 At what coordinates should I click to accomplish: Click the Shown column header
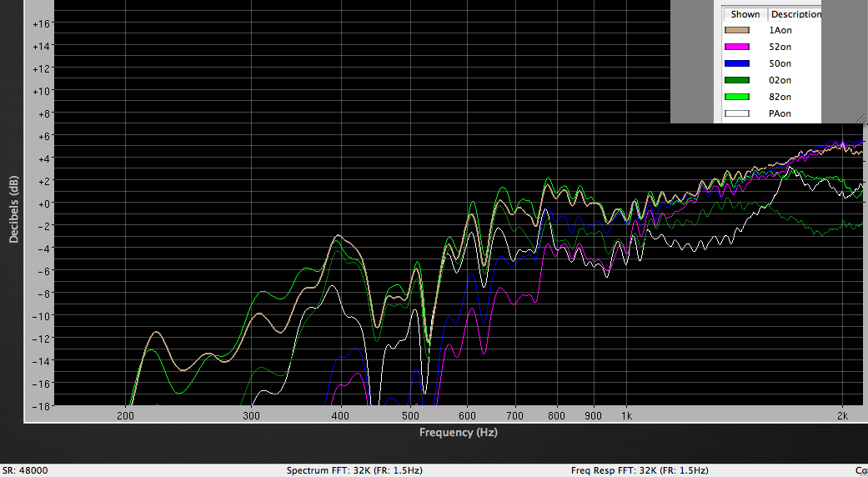(745, 14)
